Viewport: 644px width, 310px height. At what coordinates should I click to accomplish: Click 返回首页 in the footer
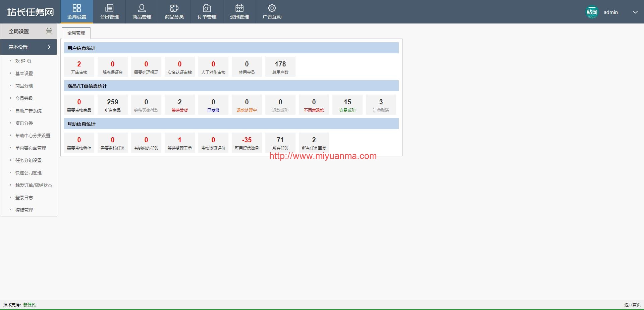click(632, 305)
